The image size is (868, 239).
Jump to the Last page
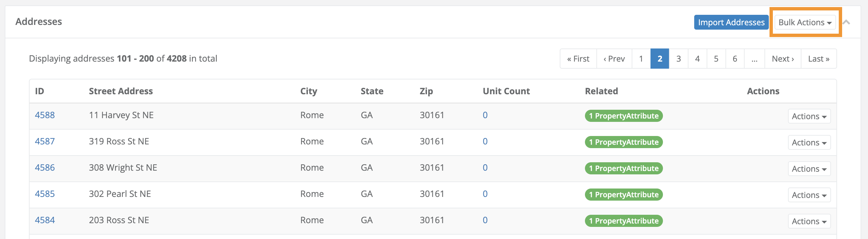[819, 59]
